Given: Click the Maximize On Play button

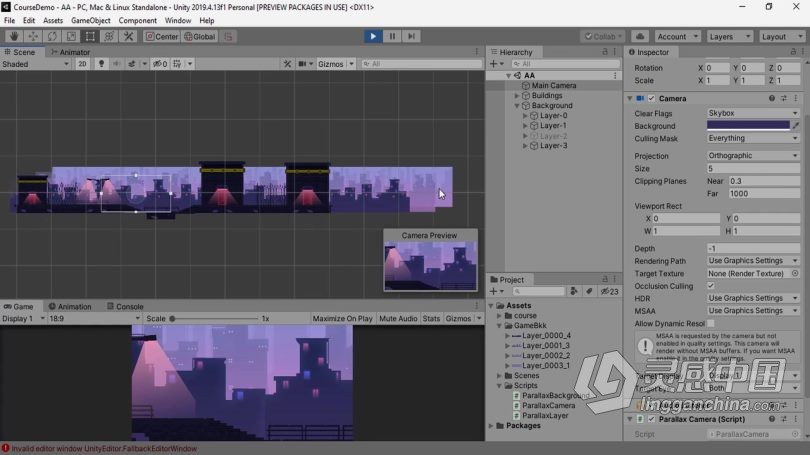Looking at the screenshot, I should (x=342, y=319).
